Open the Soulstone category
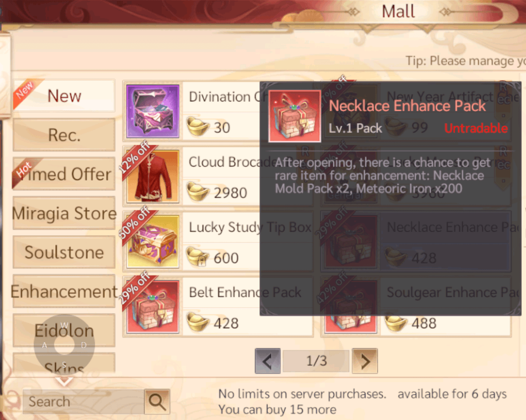The image size is (526, 420). [x=64, y=252]
